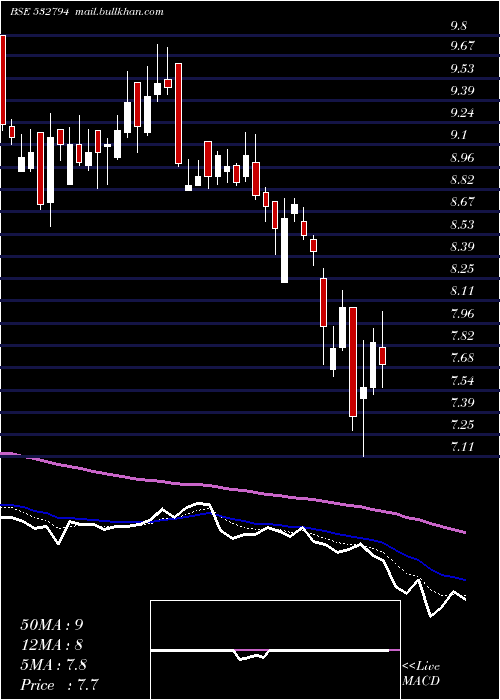
Task: Click the 7.25 price axis label
Action: (462, 424)
